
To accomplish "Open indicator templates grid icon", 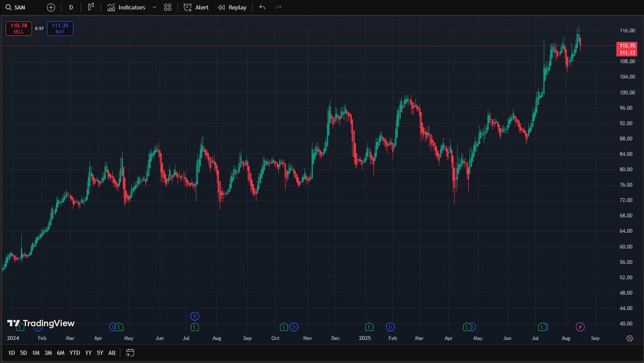I will [168, 7].
